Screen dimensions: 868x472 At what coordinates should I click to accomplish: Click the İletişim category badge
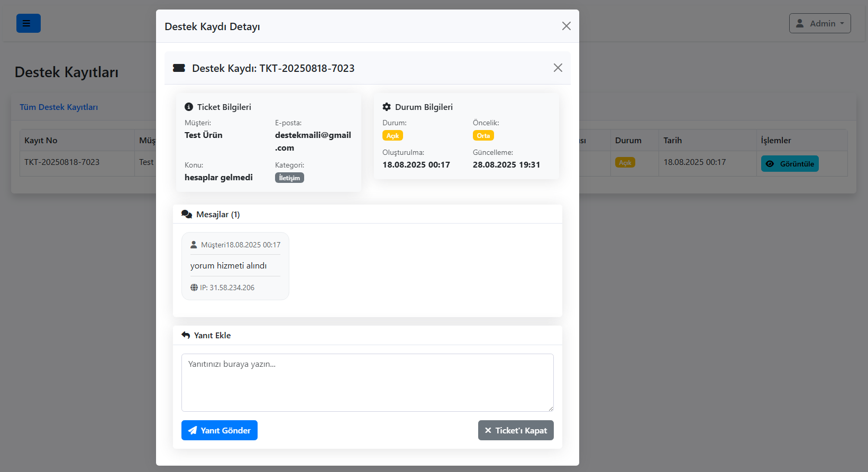click(289, 178)
